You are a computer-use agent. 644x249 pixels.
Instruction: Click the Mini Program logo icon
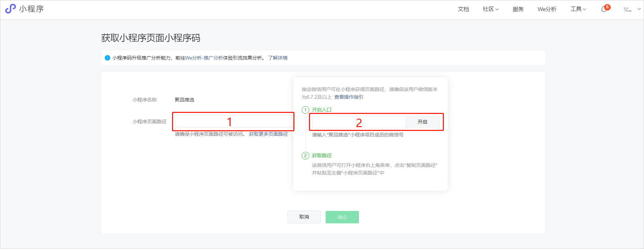click(10, 9)
